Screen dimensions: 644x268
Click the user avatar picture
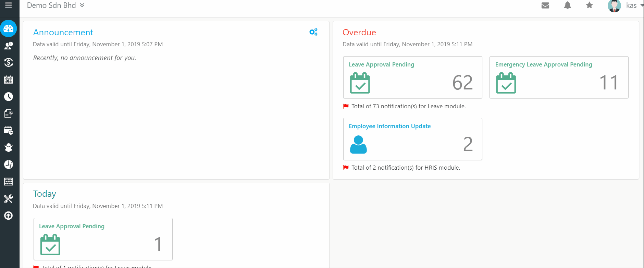pyautogui.click(x=614, y=6)
